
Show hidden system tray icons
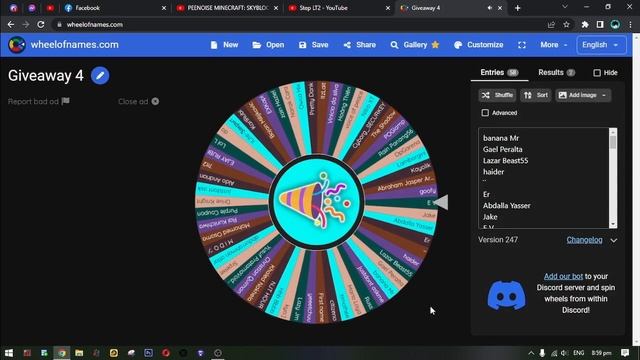pyautogui.click(x=531, y=353)
